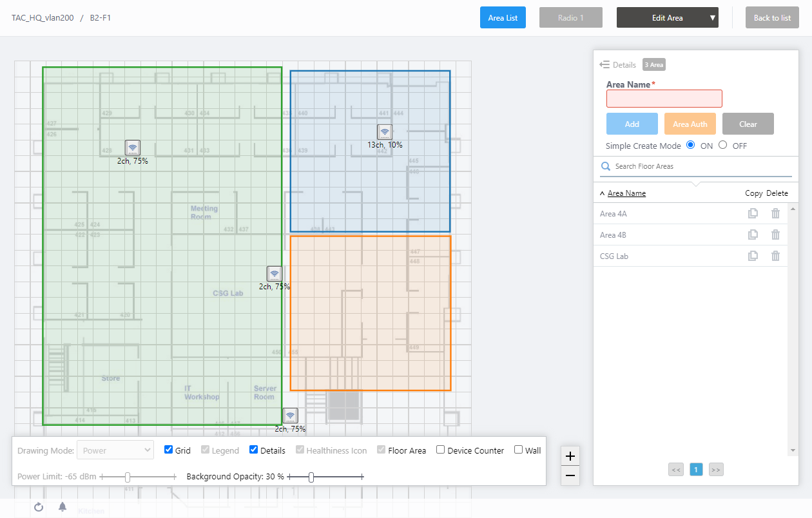The image size is (812, 518).
Task: Open the Edit Area dropdown
Action: tap(667, 18)
